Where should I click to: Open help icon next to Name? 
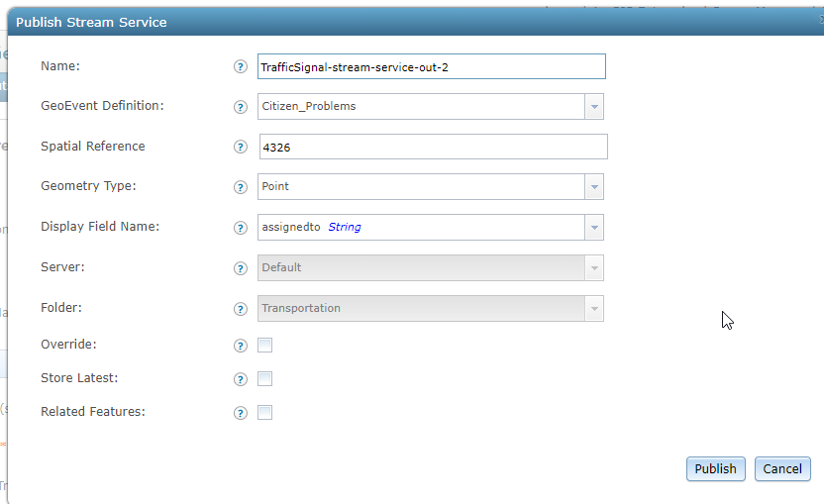point(240,66)
